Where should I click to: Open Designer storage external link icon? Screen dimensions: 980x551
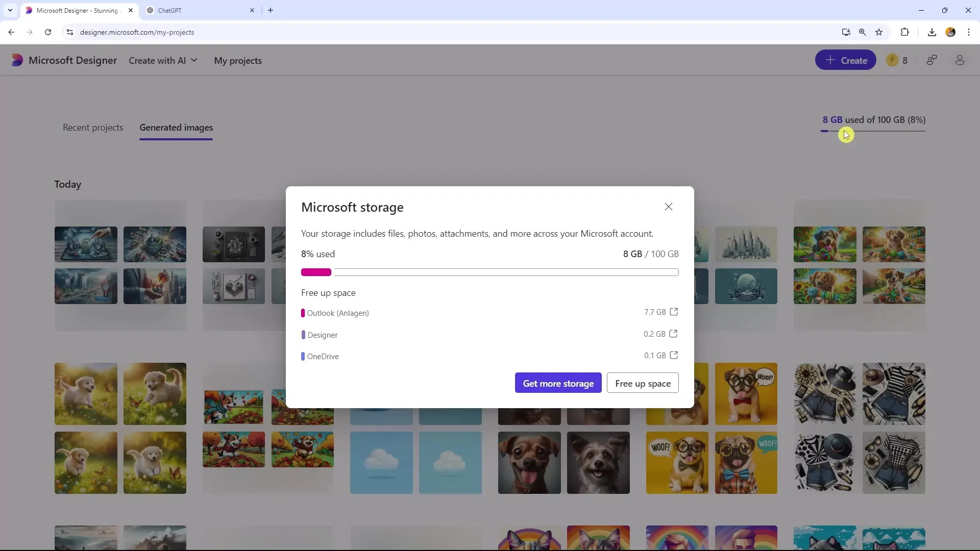point(674,334)
